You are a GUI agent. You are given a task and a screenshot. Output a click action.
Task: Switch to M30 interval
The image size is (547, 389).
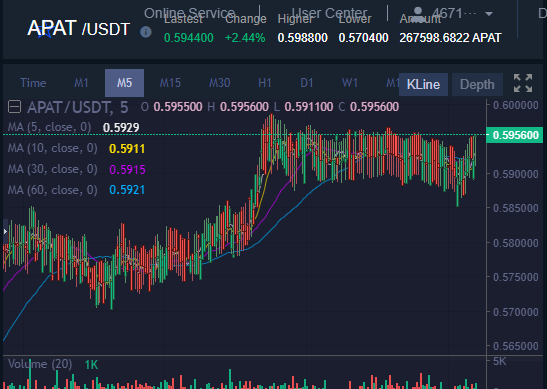point(219,83)
